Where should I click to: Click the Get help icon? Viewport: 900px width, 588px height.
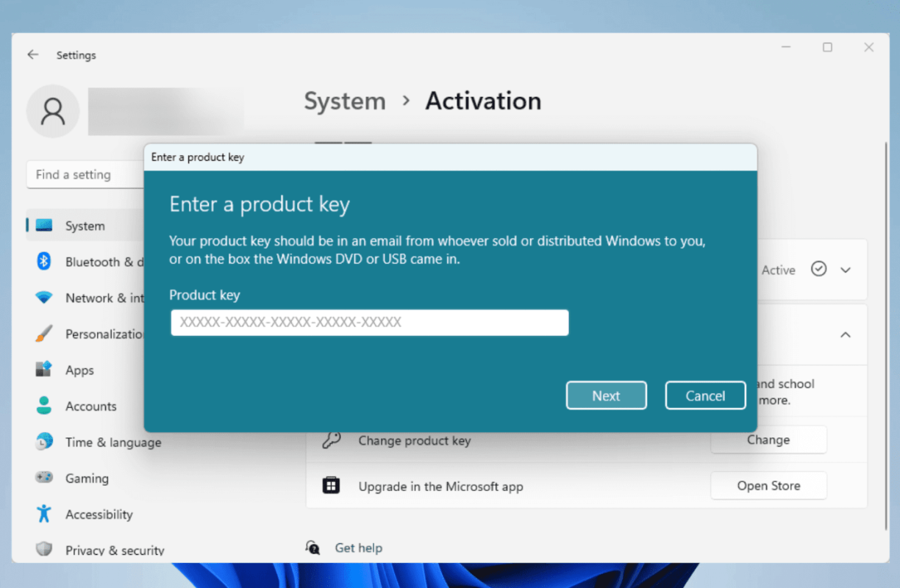point(314,548)
